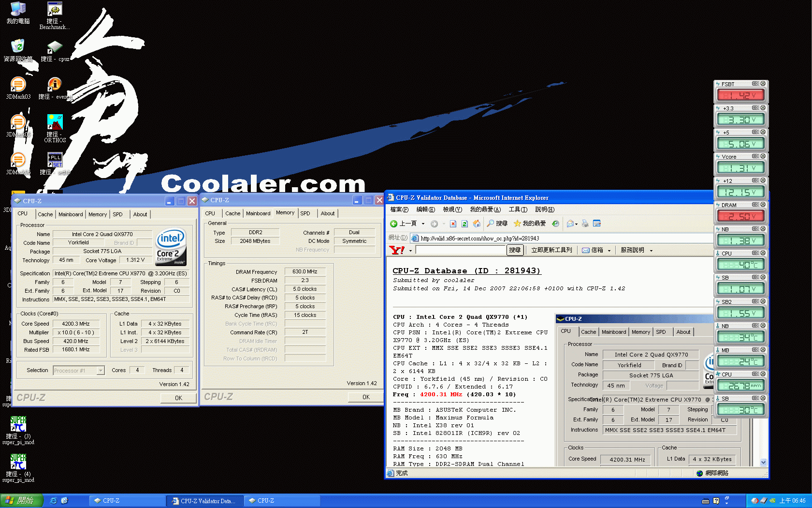The height and width of the screenshot is (508, 812).
Task: Switch to Mainboard tab in left CPU-Z
Action: (71, 214)
